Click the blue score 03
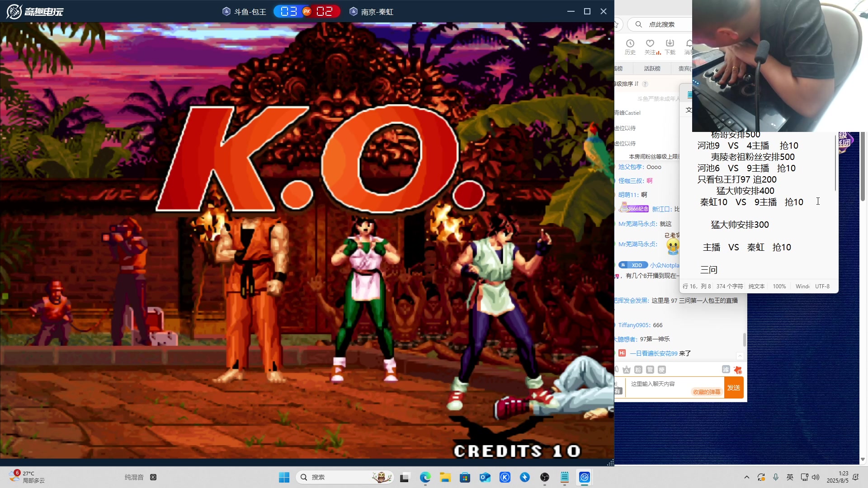Image resolution: width=868 pixels, height=488 pixels. 288,11
